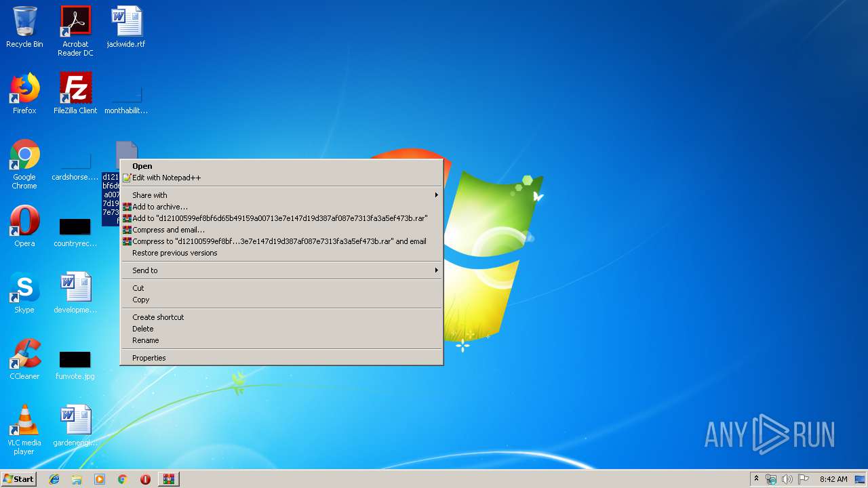Choose Cut in the context menu

coord(281,288)
